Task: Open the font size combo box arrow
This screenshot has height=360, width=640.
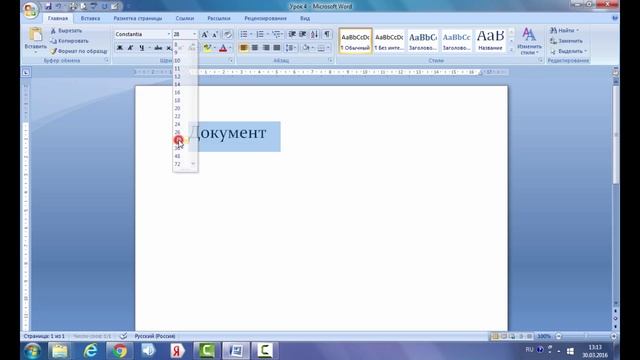Action: [194, 34]
